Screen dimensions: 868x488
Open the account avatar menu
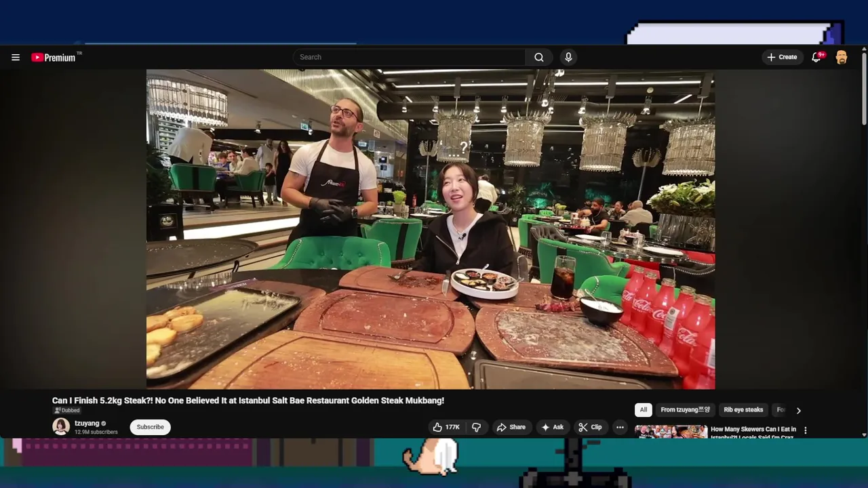click(842, 58)
